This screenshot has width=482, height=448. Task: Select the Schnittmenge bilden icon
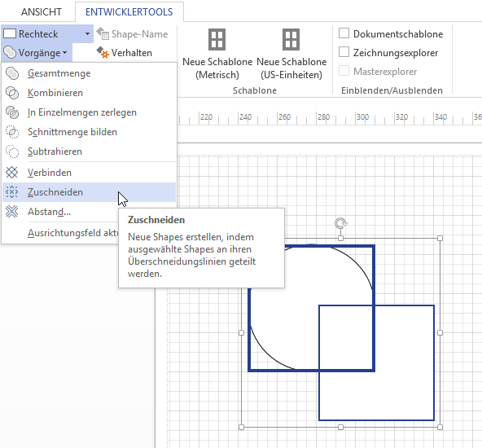pyautogui.click(x=12, y=132)
